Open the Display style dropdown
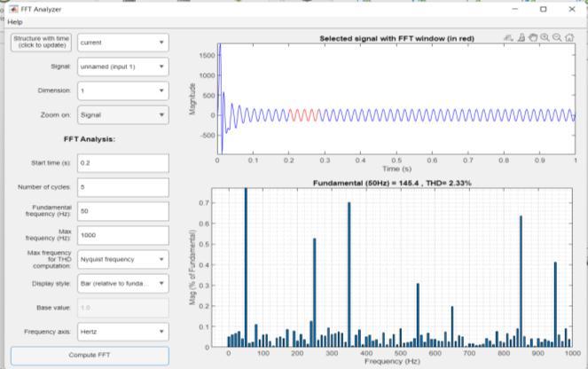Viewport: 588px width, 369px height. [123, 284]
